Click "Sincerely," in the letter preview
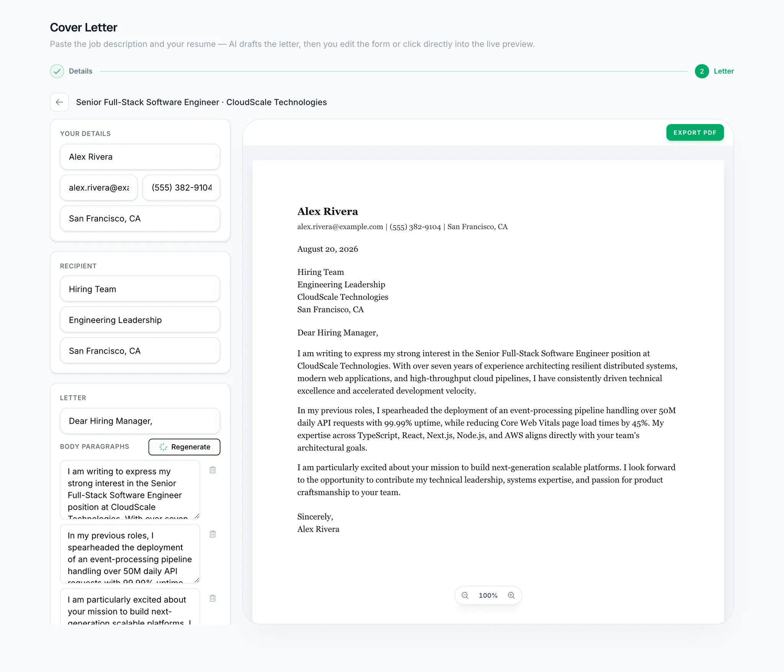 (x=315, y=517)
